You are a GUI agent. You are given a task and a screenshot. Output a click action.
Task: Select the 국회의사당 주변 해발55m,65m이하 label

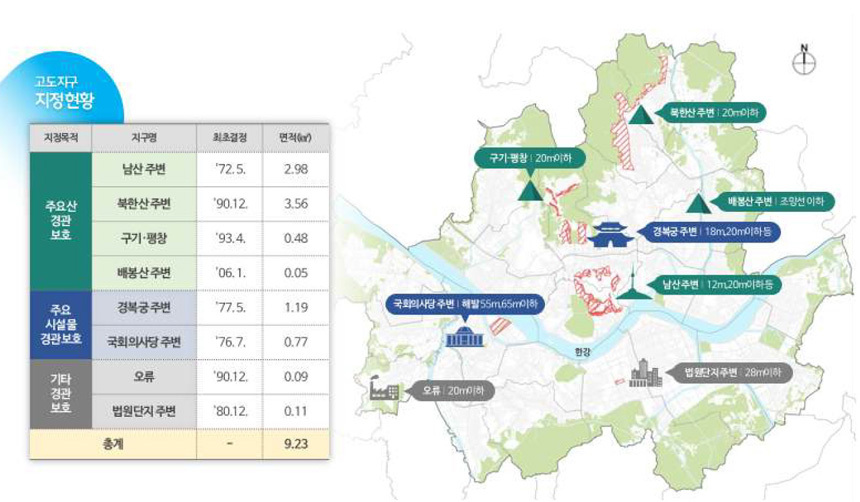click(x=463, y=304)
